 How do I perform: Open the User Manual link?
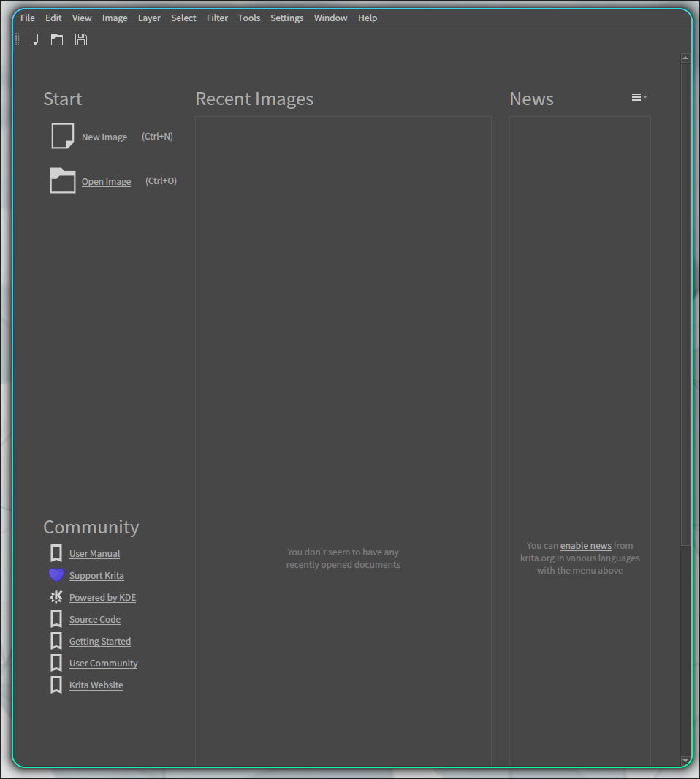pyautogui.click(x=94, y=553)
